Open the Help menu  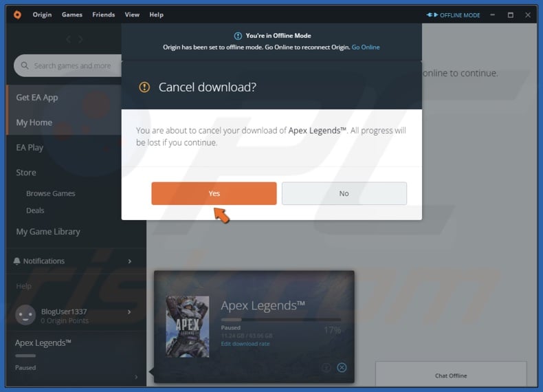tap(156, 14)
